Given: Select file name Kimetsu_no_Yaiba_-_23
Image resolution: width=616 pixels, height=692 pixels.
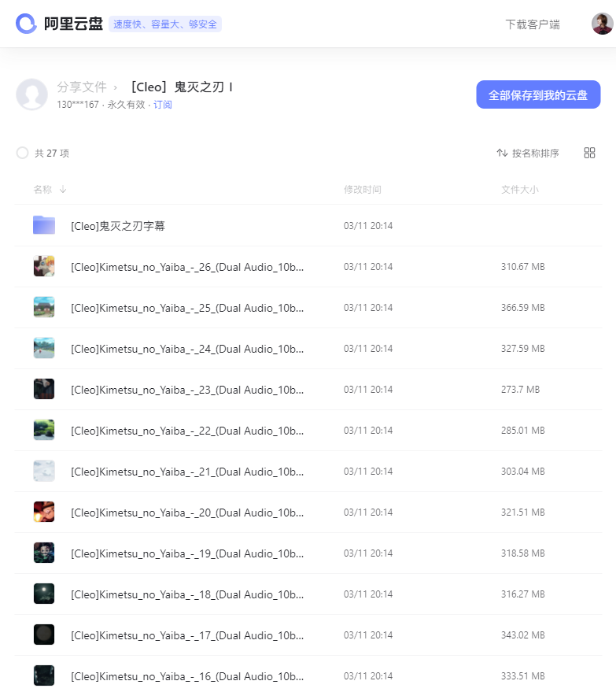Looking at the screenshot, I should 187,390.
